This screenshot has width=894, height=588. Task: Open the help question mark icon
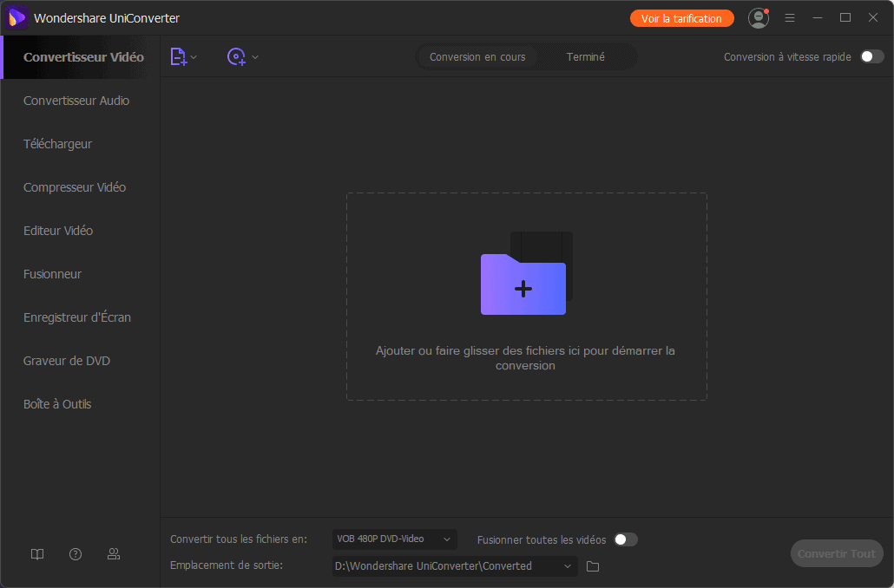76,554
